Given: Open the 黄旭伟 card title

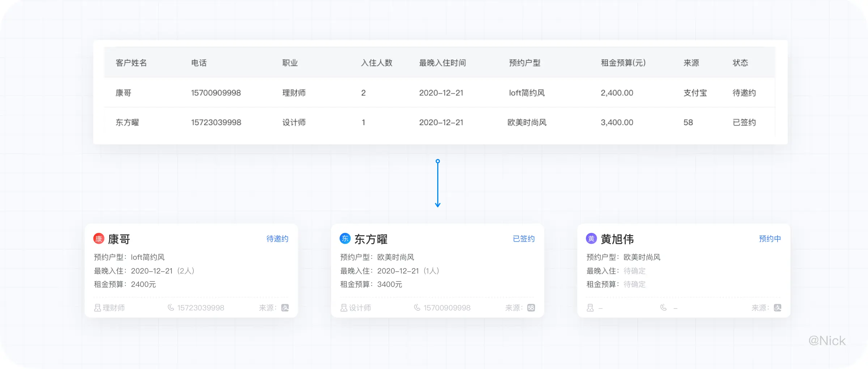Looking at the screenshot, I should (617, 239).
